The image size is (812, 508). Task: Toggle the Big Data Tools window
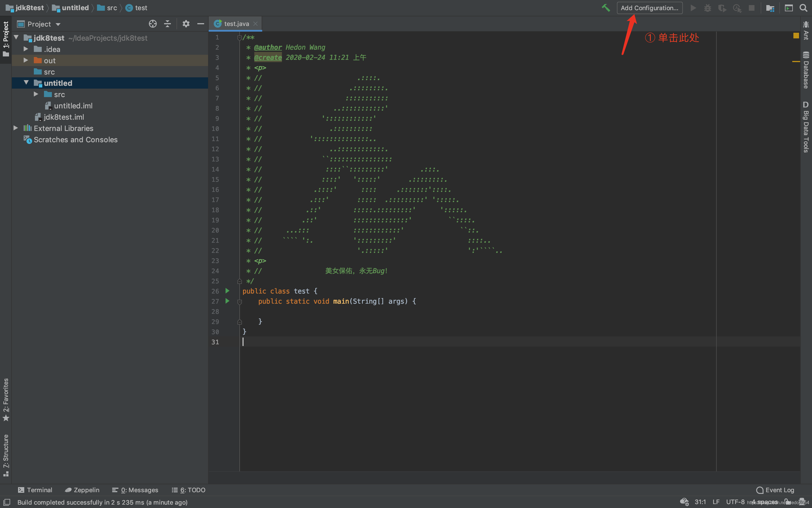point(806,127)
